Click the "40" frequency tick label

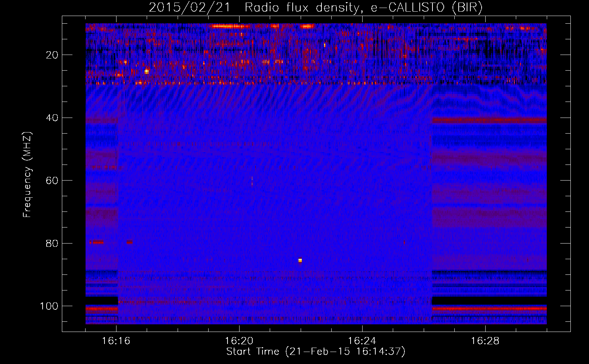click(52, 118)
